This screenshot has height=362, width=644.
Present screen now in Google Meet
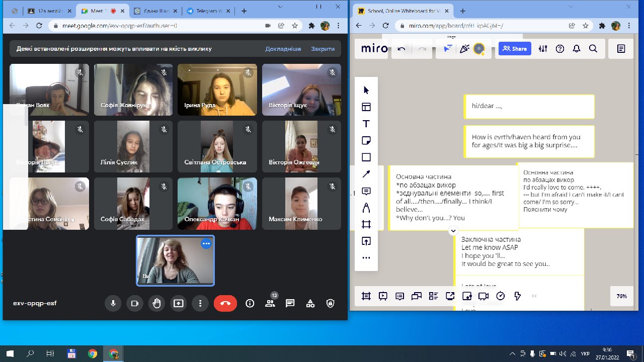tap(179, 303)
